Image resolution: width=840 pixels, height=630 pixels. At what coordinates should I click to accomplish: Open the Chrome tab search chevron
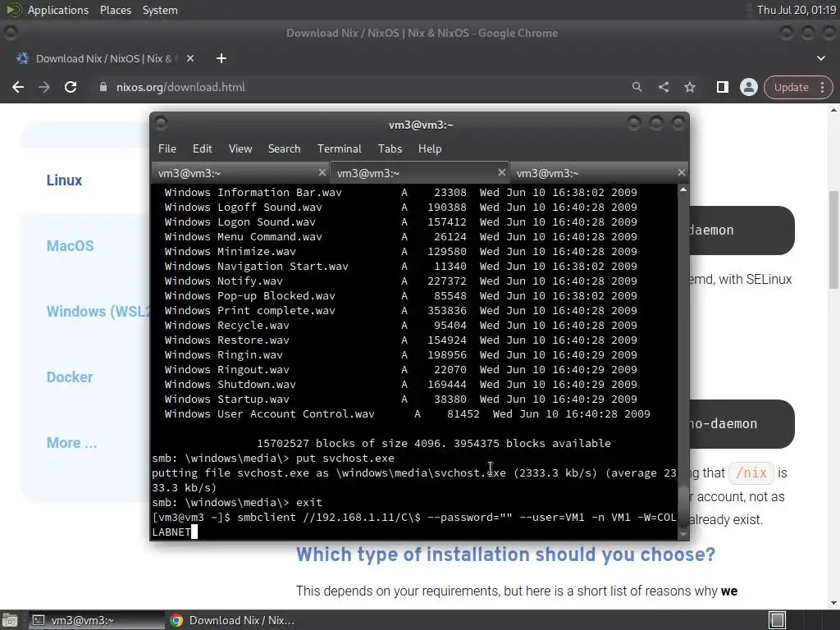pos(820,58)
